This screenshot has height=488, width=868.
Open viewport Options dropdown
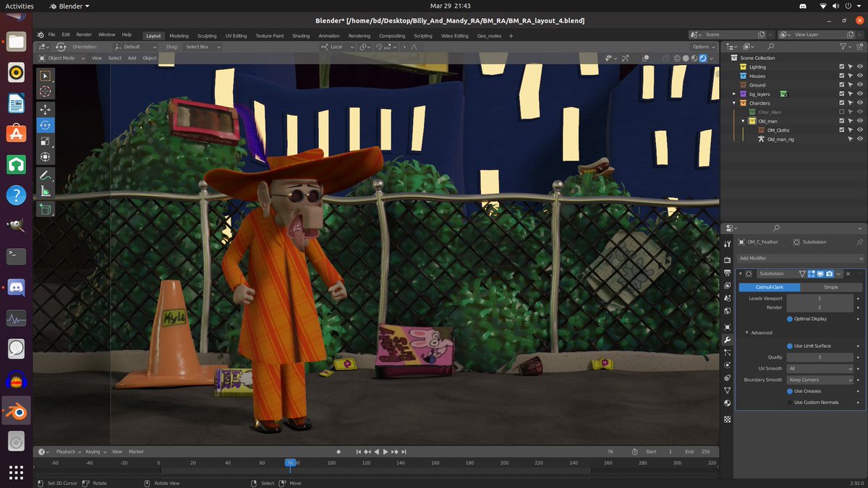[x=702, y=47]
